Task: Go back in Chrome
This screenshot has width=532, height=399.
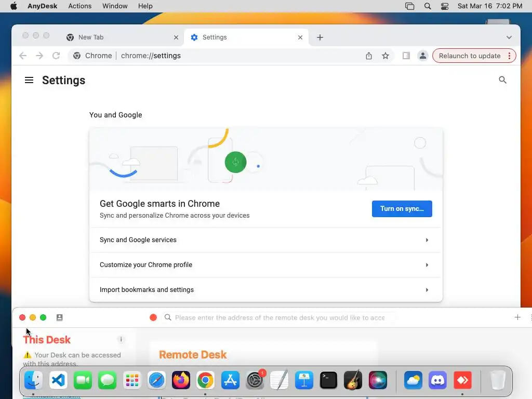Action: tap(23, 56)
